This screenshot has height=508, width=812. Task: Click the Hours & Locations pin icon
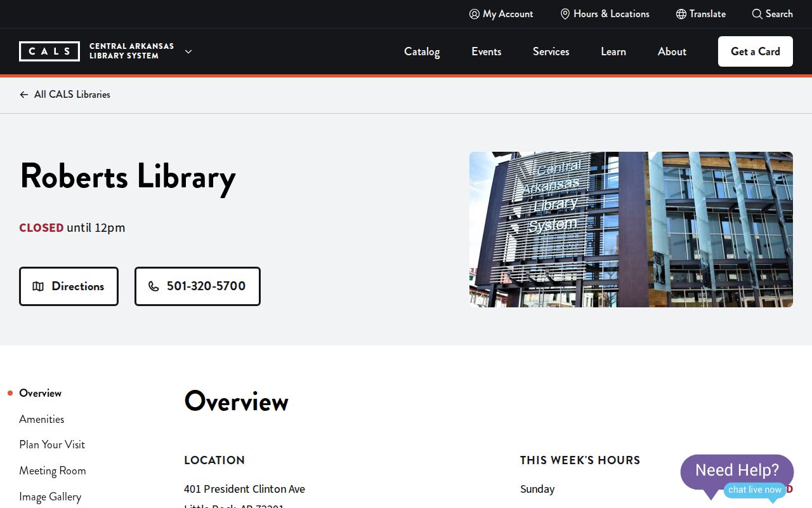pyautogui.click(x=565, y=14)
